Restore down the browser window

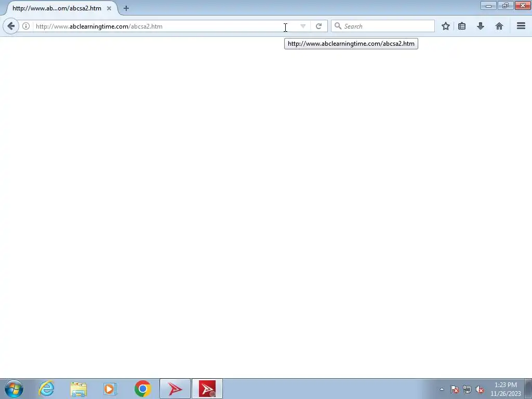tap(506, 5)
